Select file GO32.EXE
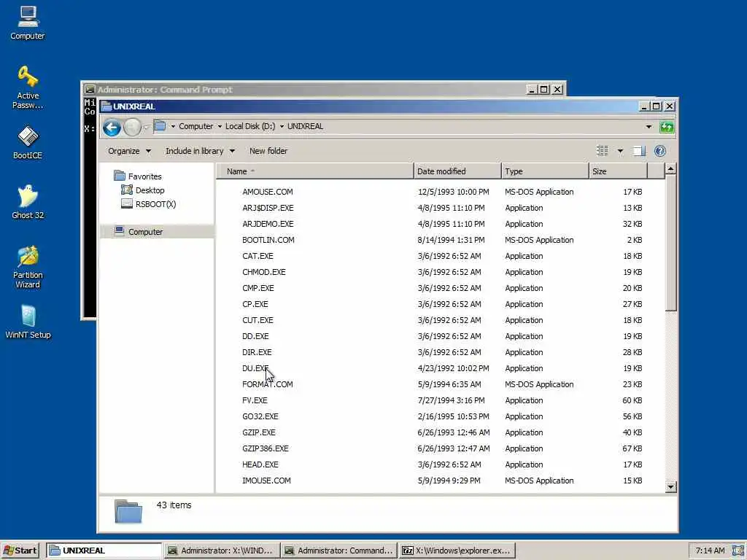This screenshot has height=560, width=747. [x=260, y=416]
